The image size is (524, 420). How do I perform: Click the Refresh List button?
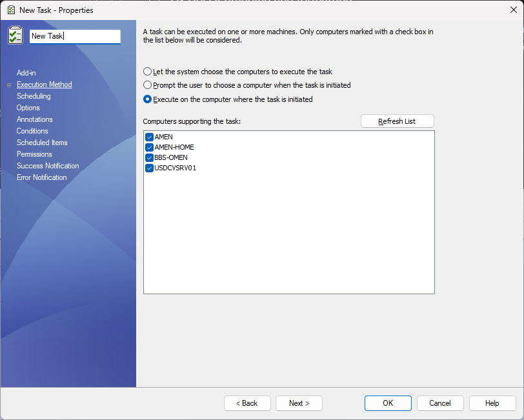[x=397, y=121]
